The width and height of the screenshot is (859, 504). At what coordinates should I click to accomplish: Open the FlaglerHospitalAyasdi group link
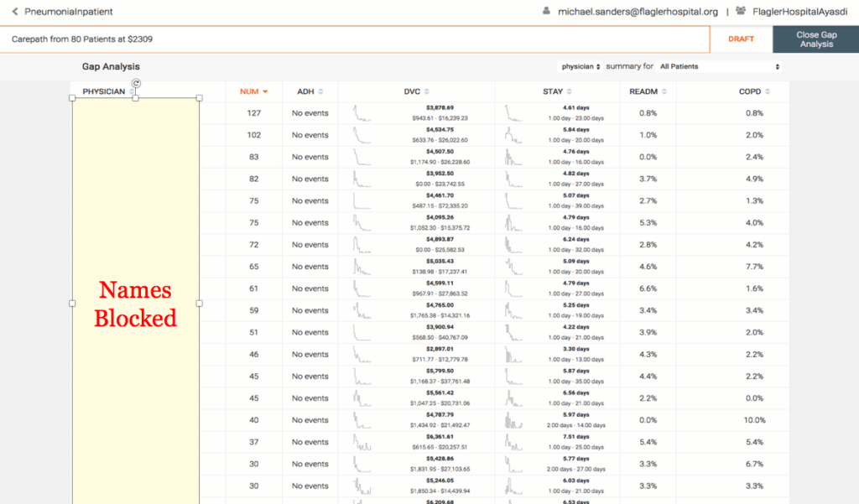pyautogui.click(x=799, y=12)
